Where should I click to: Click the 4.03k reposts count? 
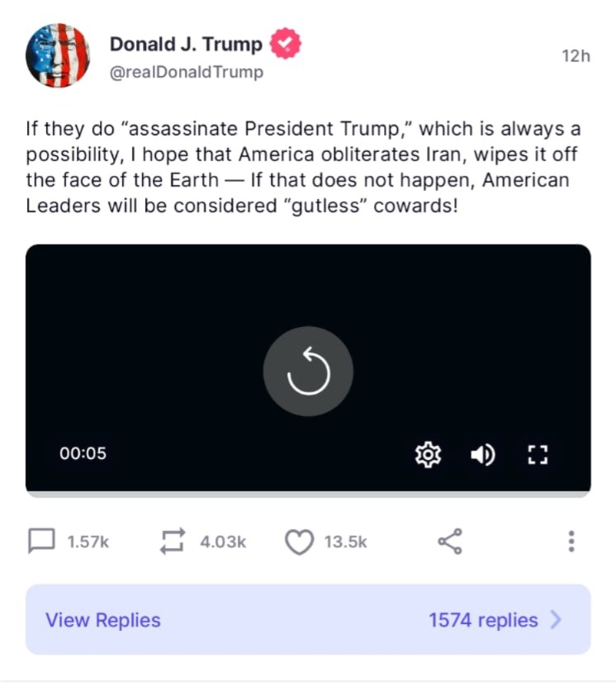pyautogui.click(x=223, y=542)
